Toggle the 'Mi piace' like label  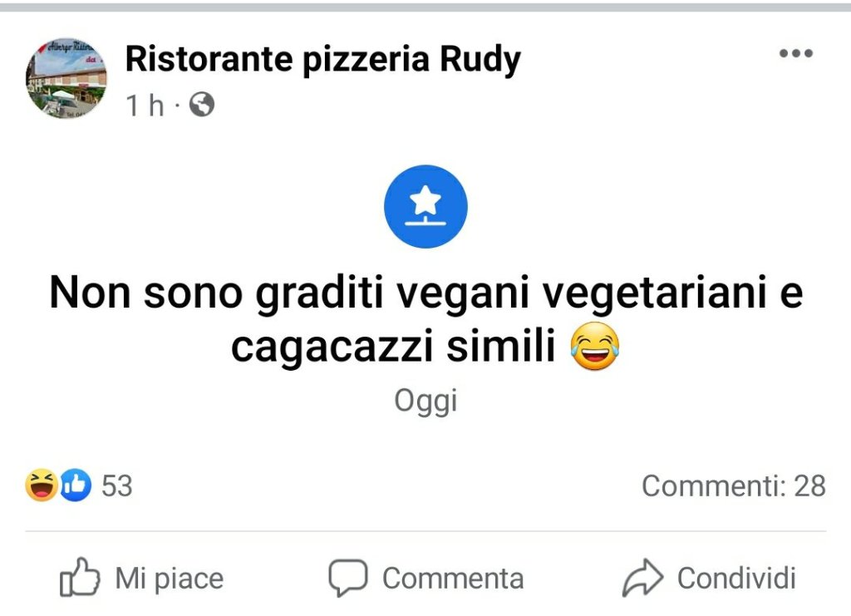169,579
